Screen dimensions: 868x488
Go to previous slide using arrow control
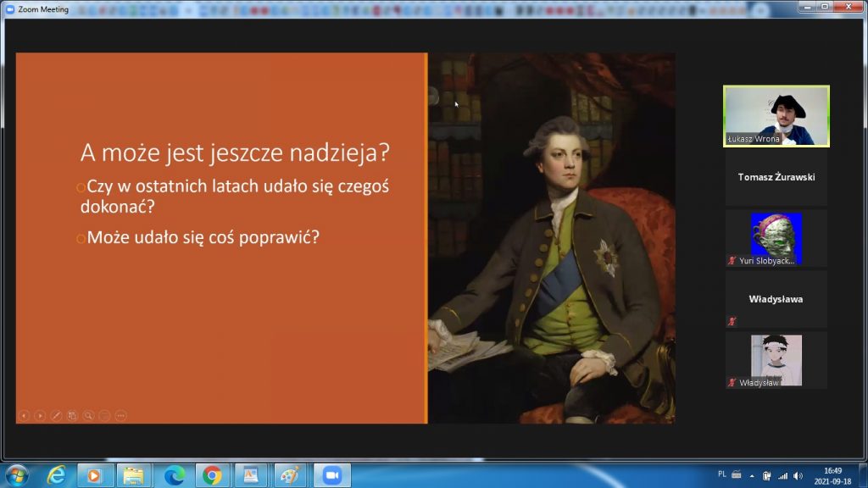(x=24, y=415)
